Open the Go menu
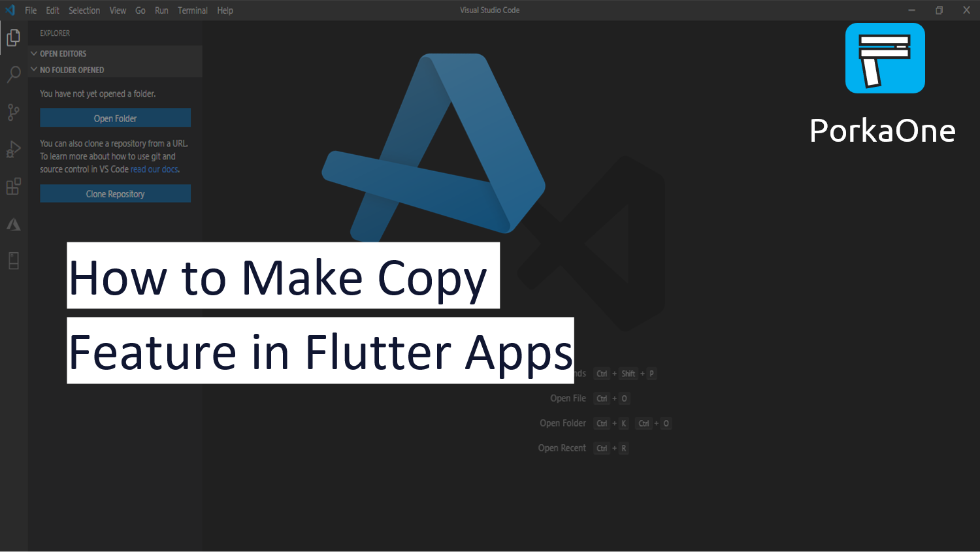The height and width of the screenshot is (552, 980). tap(140, 10)
